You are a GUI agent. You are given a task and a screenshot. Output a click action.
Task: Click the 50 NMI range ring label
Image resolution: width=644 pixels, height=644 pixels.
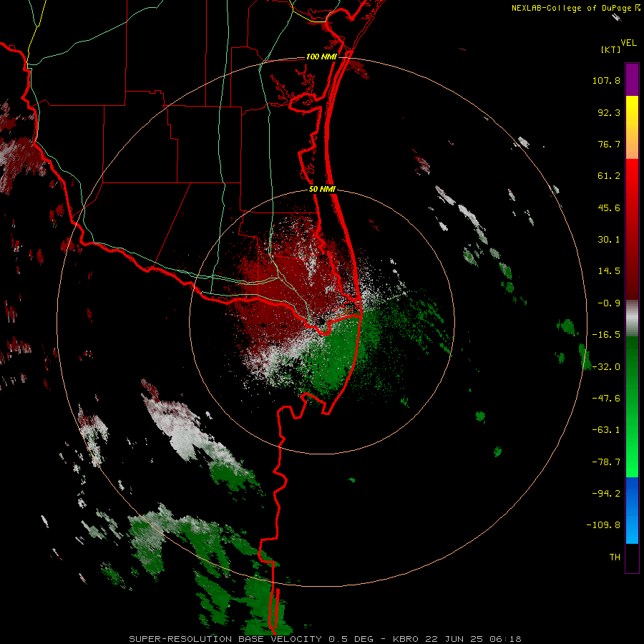point(323,190)
